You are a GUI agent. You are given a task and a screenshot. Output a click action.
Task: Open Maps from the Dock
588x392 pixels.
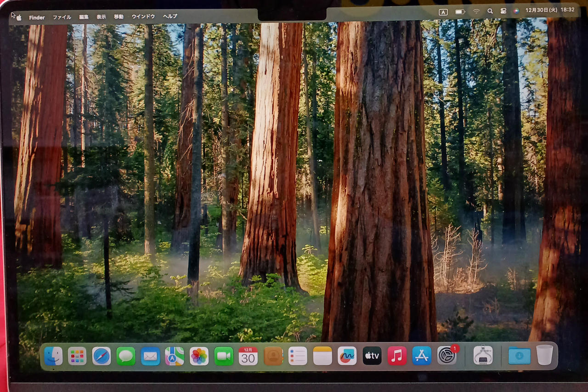tap(175, 356)
